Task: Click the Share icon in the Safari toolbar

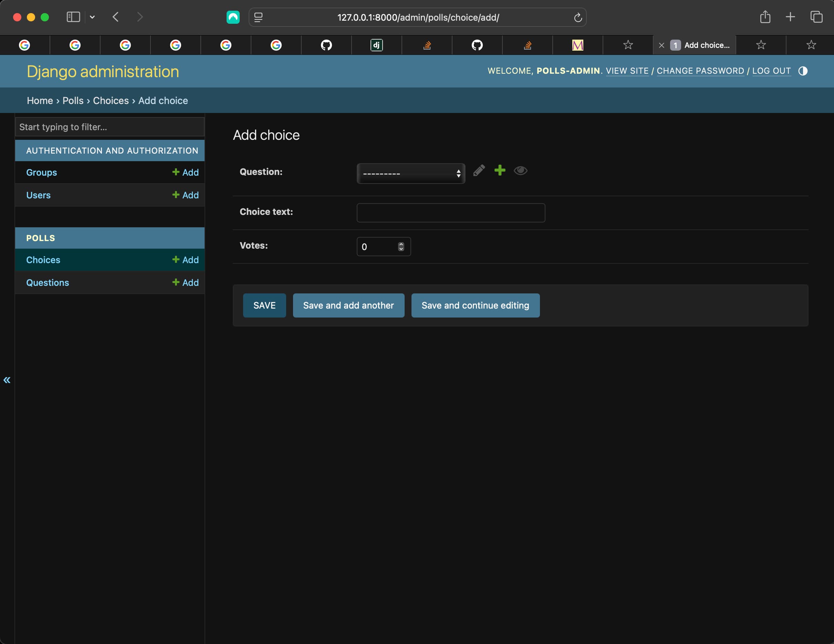Action: click(x=765, y=17)
